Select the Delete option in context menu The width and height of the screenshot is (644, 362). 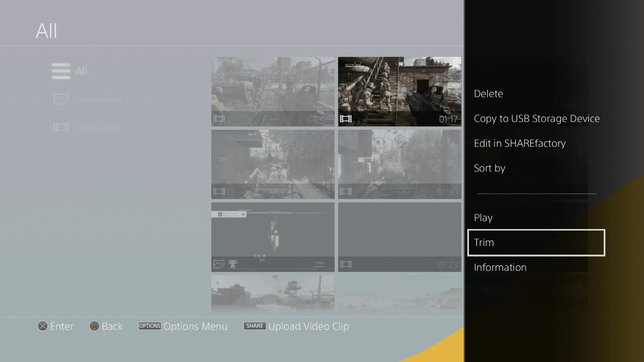[488, 93]
